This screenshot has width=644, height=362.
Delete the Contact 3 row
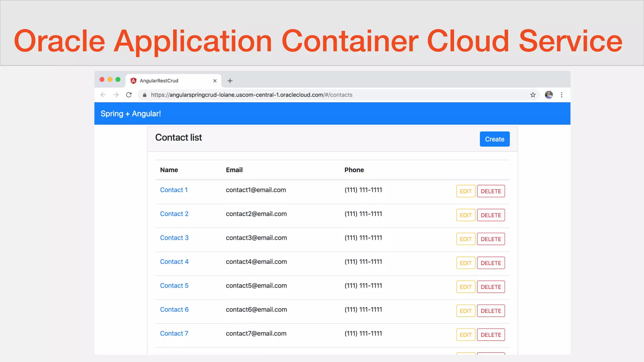(x=491, y=239)
